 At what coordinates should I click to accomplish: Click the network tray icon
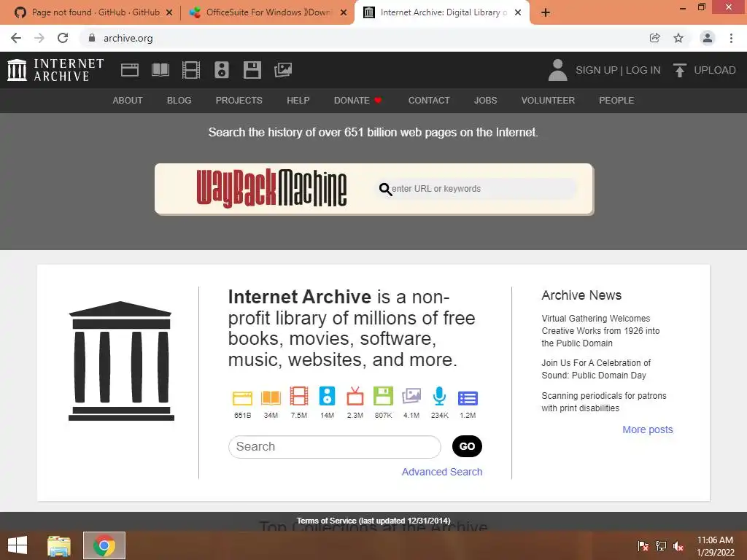tap(661, 545)
